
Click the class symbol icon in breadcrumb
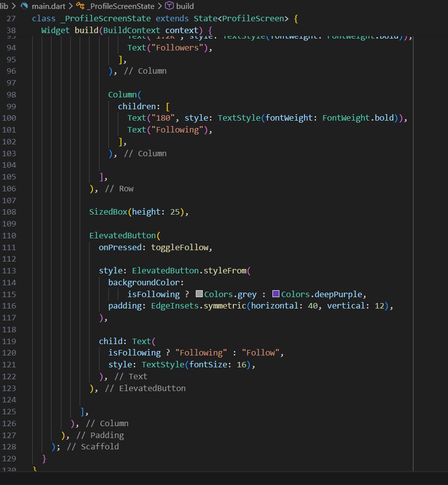pos(80,6)
